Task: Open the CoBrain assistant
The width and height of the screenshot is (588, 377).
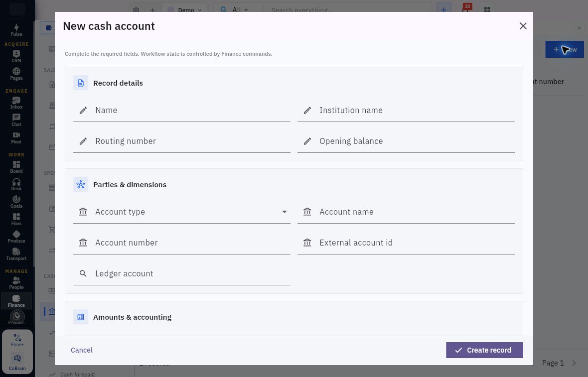Action: click(17, 362)
